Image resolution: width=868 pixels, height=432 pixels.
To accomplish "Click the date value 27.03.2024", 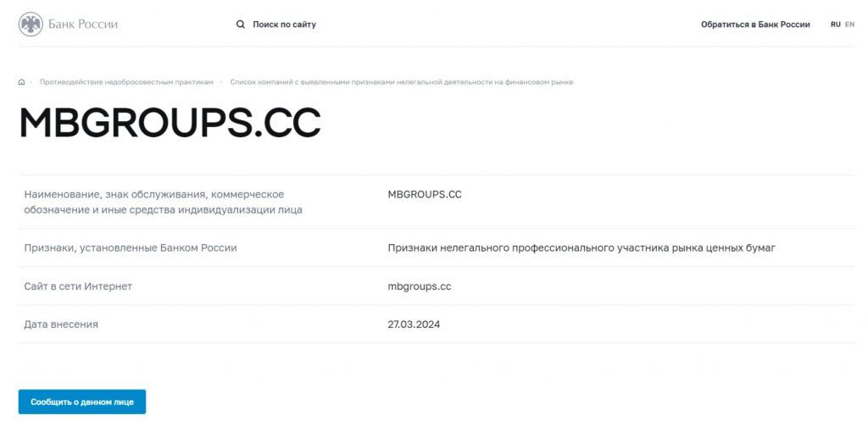I will tap(414, 324).
